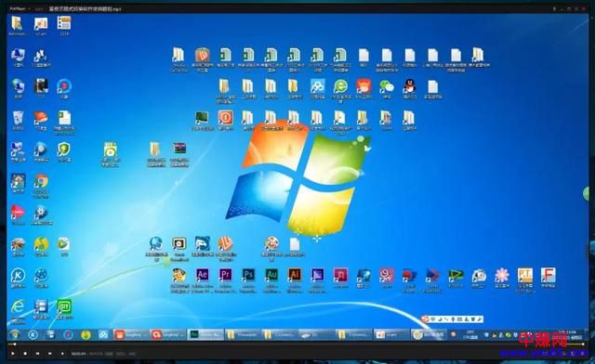Screen dimensions: 595x364
Task: Open the PotPlayer main menu dropdown
Action: tap(20, 8)
